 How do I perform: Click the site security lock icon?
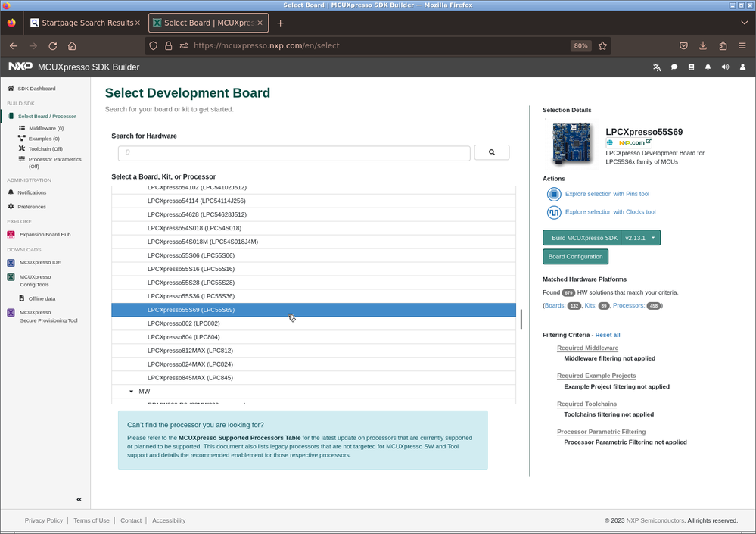[x=168, y=46]
